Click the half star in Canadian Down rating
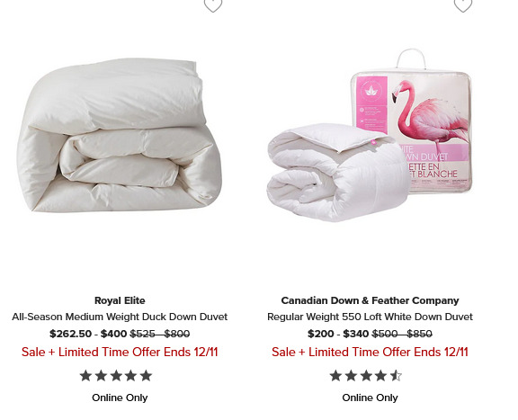This screenshot has height=420, width=518. point(396,376)
